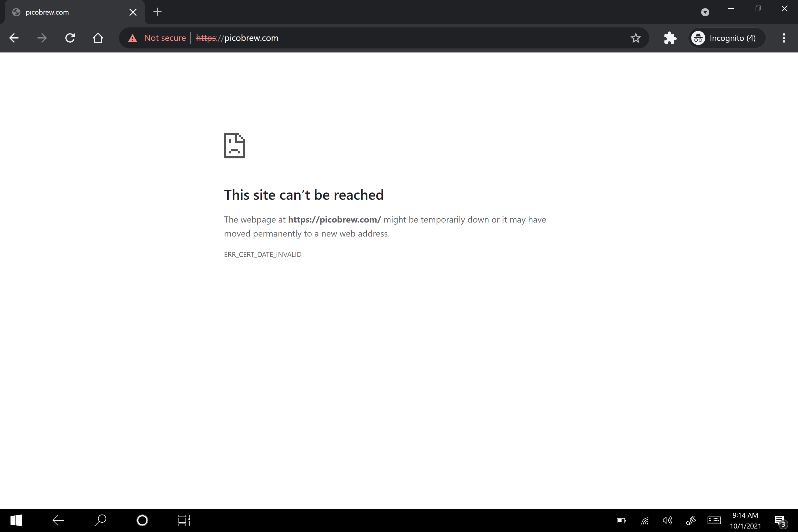
Task: Click the 'This site can't be reached' heading
Action: tap(304, 195)
